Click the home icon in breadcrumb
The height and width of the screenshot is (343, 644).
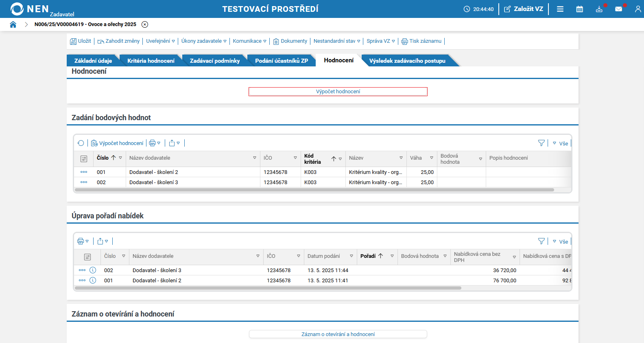click(13, 24)
